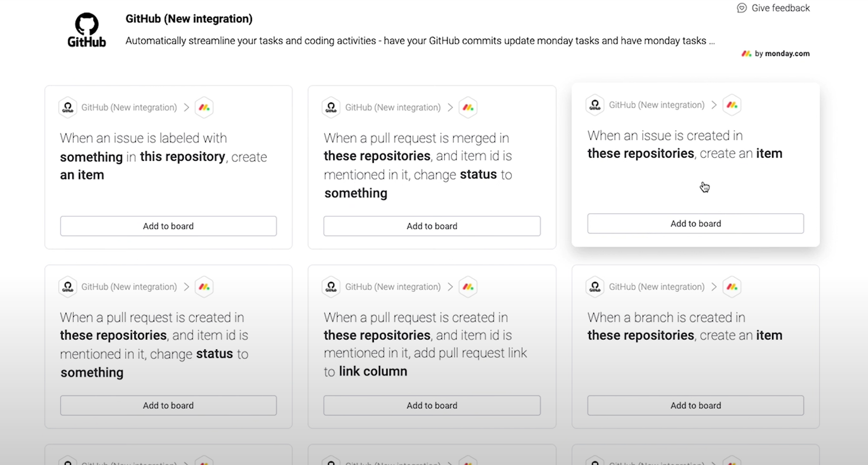Add the issue labeled recipe to board
868x465 pixels.
point(168,226)
